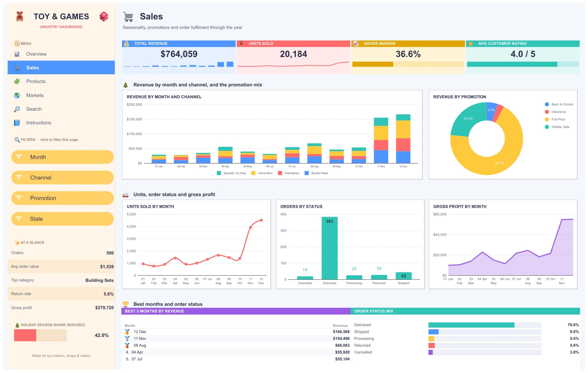
Task: Open the Month filter dropdown
Action: point(62,157)
